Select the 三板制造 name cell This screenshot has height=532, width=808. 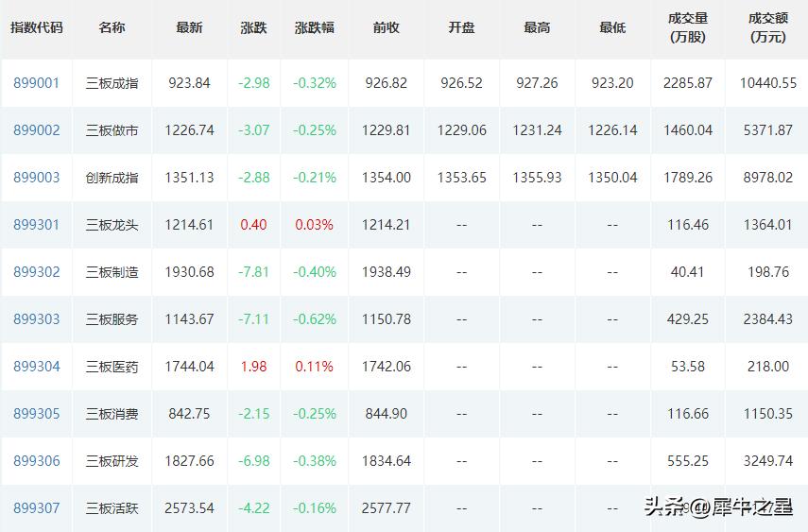112,272
